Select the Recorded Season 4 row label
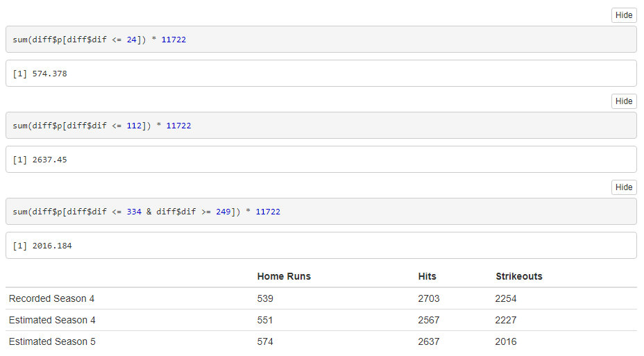 click(x=51, y=298)
